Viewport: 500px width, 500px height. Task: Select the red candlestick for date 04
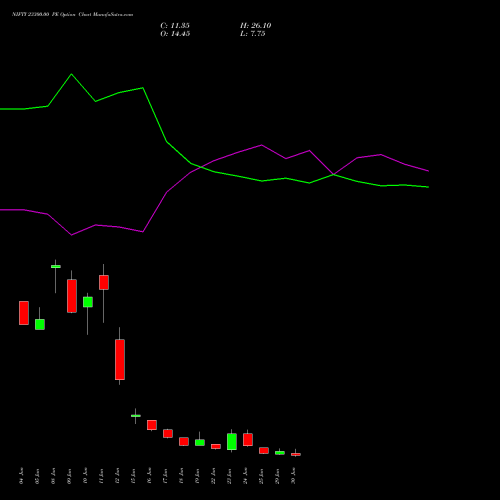(x=24, y=313)
